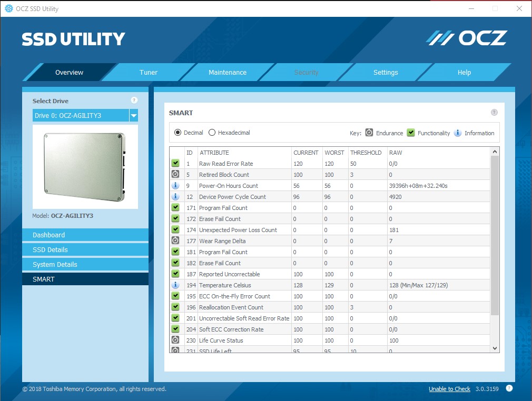Image resolution: width=532 pixels, height=401 pixels.
Task: Switch to the Tuner tab
Action: (x=148, y=72)
